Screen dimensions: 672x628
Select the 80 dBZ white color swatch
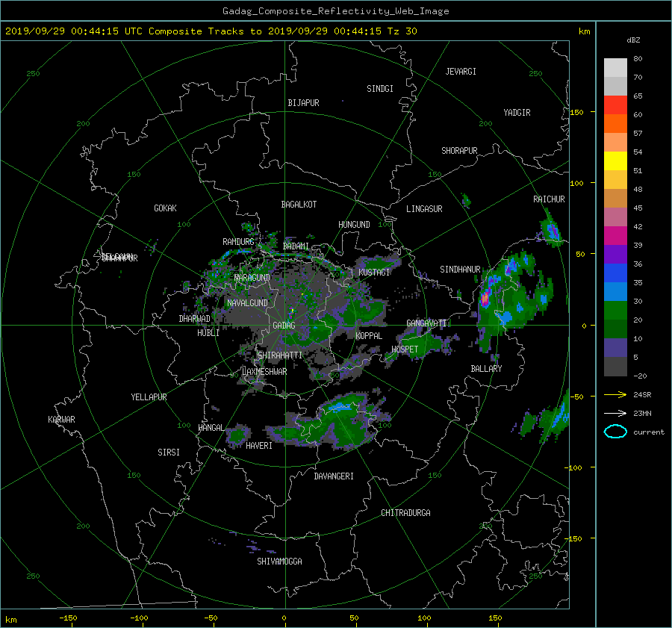615,67
